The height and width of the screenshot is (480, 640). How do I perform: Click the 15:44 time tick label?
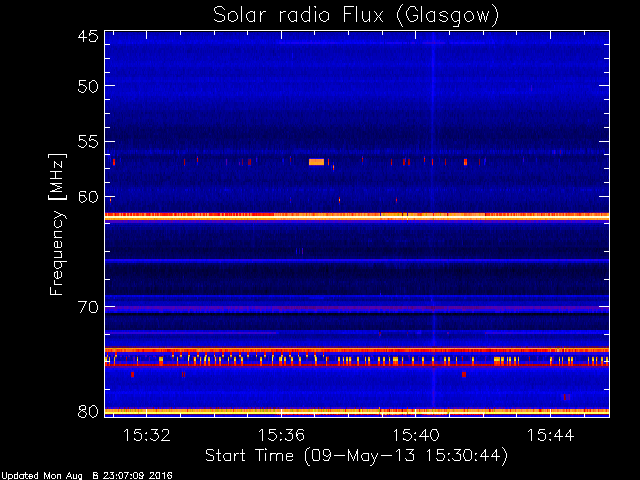click(551, 436)
